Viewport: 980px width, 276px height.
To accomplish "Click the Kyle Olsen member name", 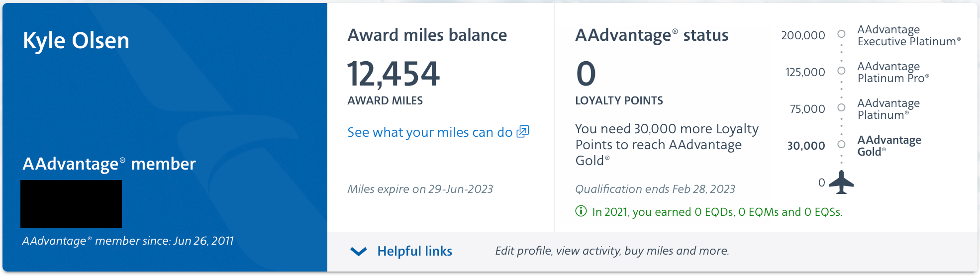I will click(76, 40).
